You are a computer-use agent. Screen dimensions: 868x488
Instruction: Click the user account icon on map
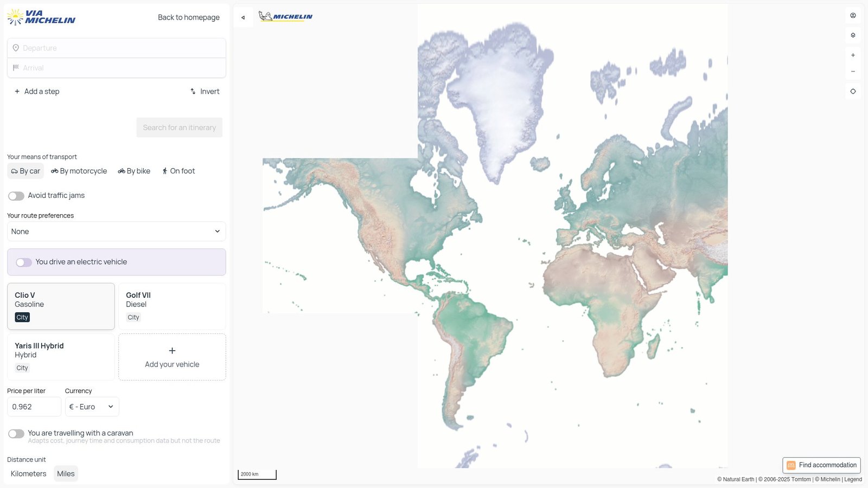[853, 16]
